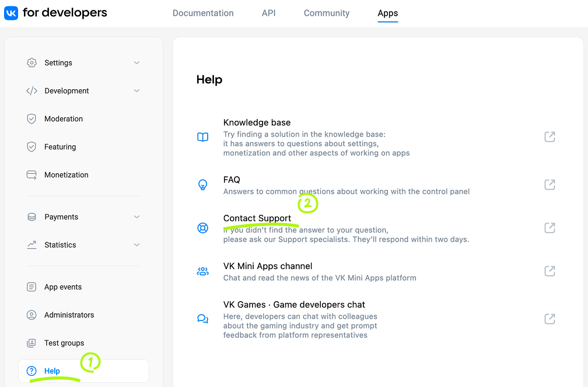Click the Knowledge base book icon
Image resolution: width=588 pixels, height=387 pixels.
pos(202,137)
